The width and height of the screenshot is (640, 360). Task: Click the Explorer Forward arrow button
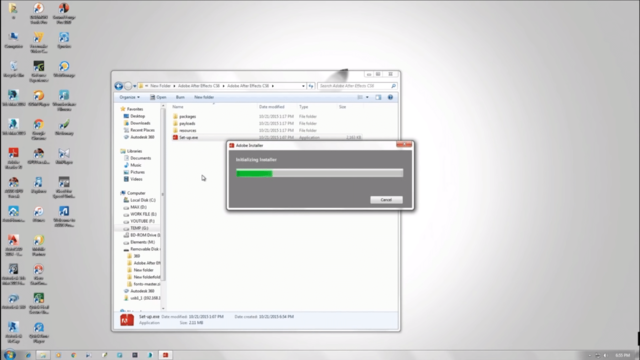coord(128,86)
